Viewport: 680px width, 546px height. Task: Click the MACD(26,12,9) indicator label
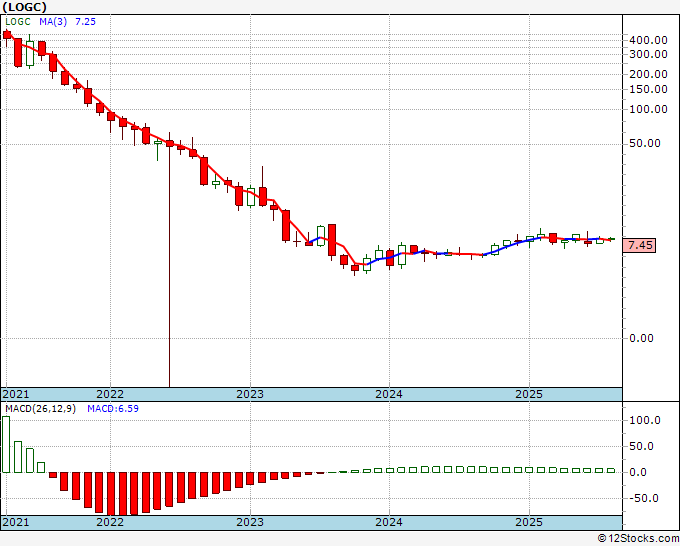pos(40,409)
